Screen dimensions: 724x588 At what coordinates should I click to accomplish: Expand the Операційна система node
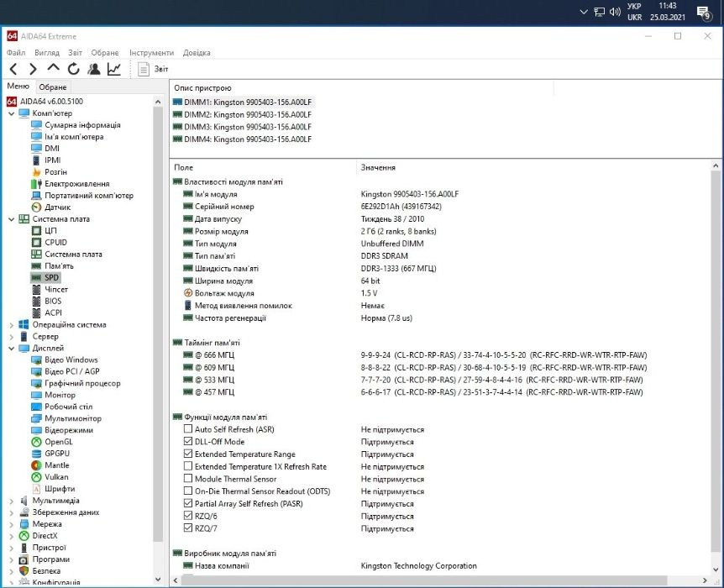[12, 325]
